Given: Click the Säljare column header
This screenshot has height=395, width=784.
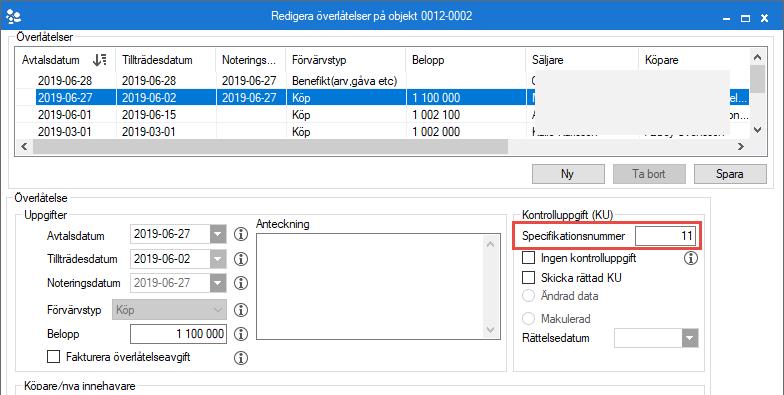Looking at the screenshot, I should click(582, 60).
